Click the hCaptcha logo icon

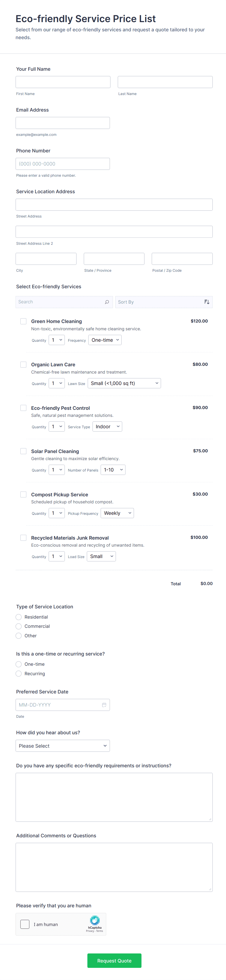[x=95, y=920]
